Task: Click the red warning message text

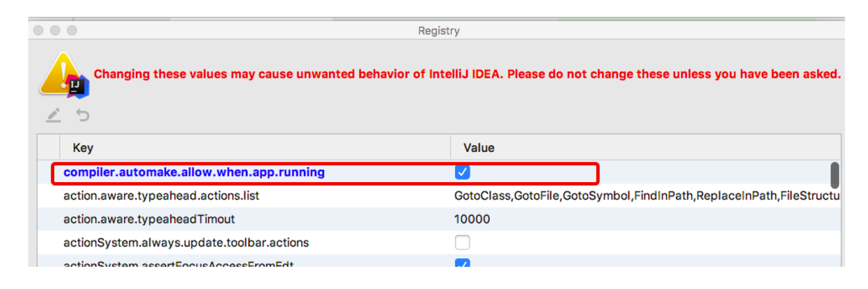Action: 467,74
